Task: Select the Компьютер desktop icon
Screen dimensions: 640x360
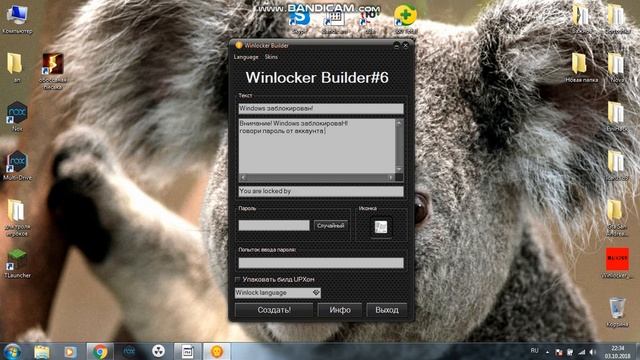Action: pos(17,20)
